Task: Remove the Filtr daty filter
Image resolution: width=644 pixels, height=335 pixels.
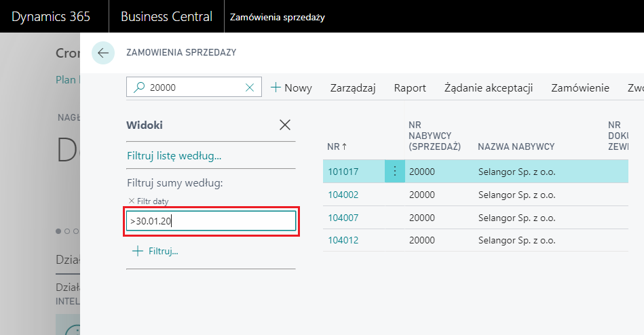Action: pyautogui.click(x=132, y=201)
